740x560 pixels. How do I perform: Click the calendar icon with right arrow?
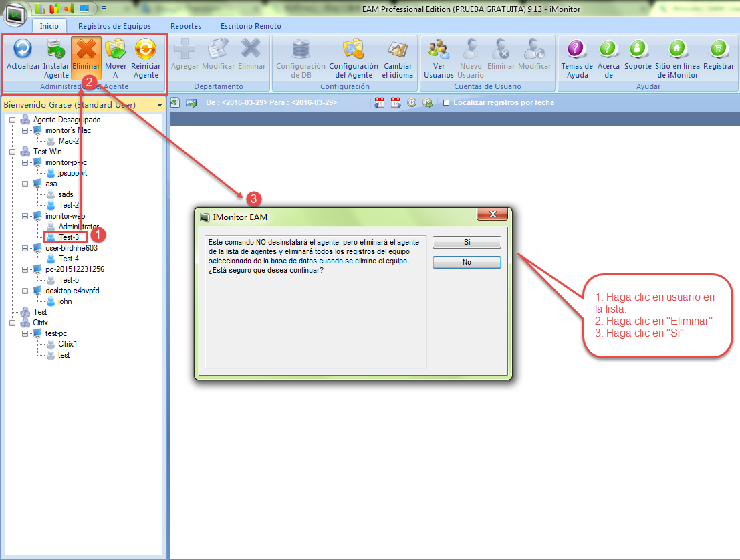click(396, 102)
